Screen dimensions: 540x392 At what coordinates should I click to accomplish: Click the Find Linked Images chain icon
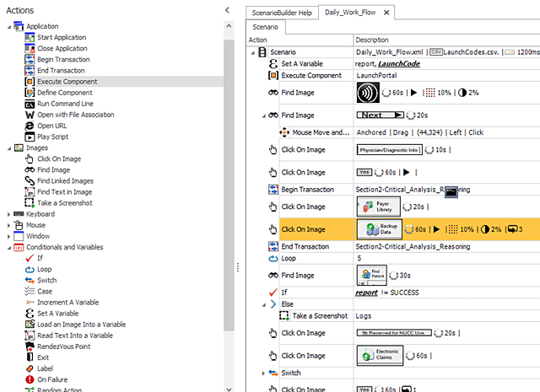(x=30, y=180)
